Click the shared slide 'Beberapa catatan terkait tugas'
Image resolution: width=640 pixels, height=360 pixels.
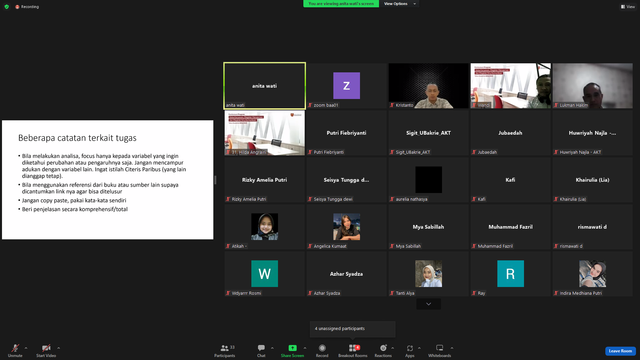[x=107, y=180]
